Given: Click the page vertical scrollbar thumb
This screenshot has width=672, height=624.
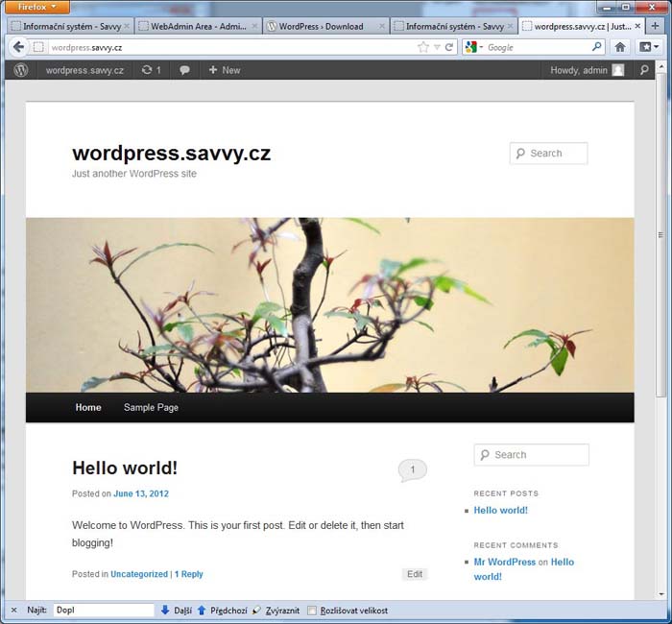Looking at the screenshot, I should click(x=660, y=233).
